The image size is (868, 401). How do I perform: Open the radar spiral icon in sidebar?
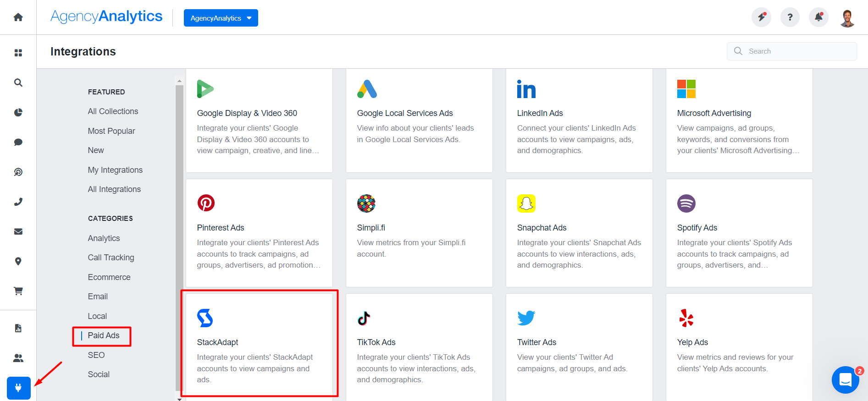18,172
